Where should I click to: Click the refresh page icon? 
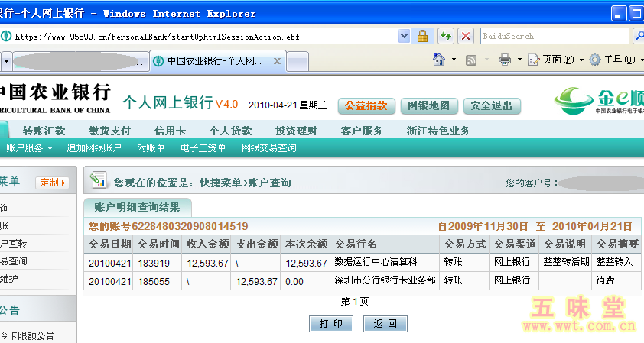[446, 36]
